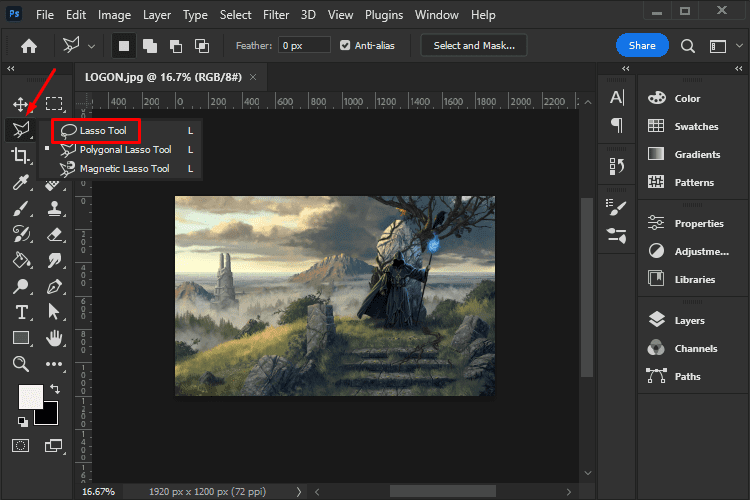Image resolution: width=750 pixels, height=500 pixels.
Task: Click the white foreground color swatch
Action: [x=31, y=397]
